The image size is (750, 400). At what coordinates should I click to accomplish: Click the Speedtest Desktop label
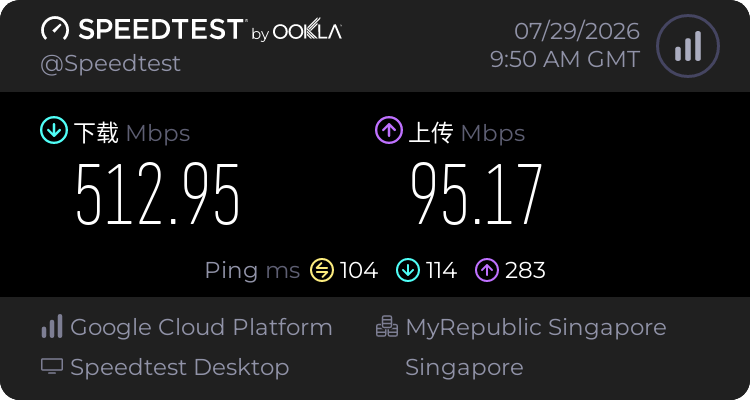click(180, 368)
